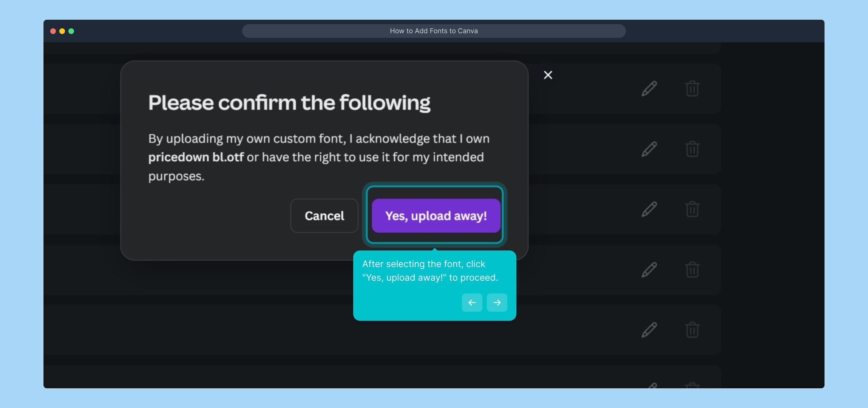This screenshot has width=868, height=408.
Task: Edit the fourth font entry
Action: tap(649, 269)
